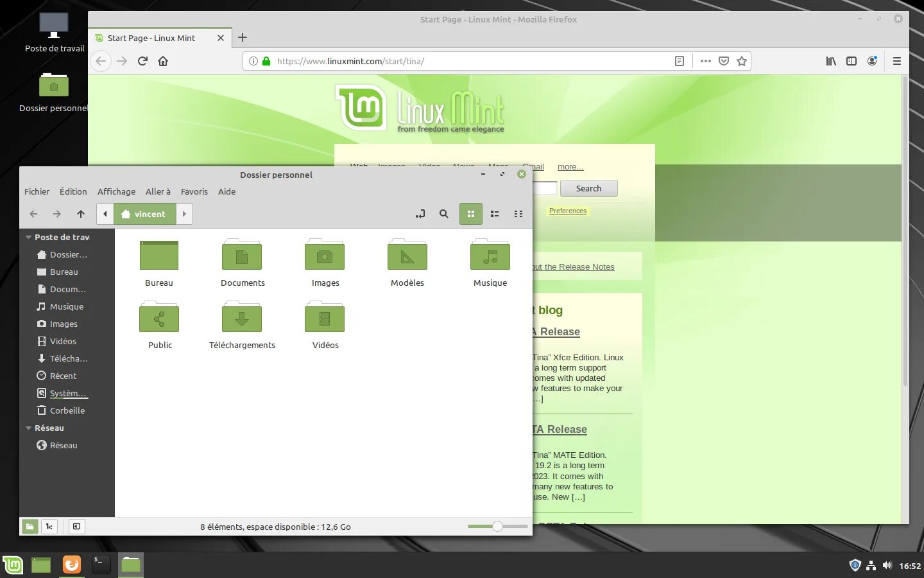The height and width of the screenshot is (578, 924).
Task: Go back in file manager history
Action: click(33, 214)
